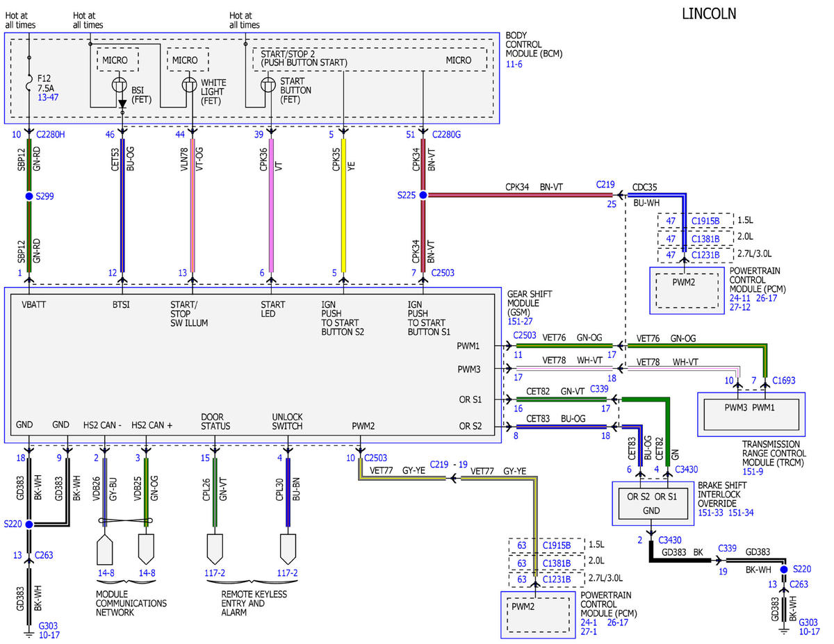Open 14-8 link under VDB26 GY-BU wire
Screen dimensions: 834x644
pos(107,574)
